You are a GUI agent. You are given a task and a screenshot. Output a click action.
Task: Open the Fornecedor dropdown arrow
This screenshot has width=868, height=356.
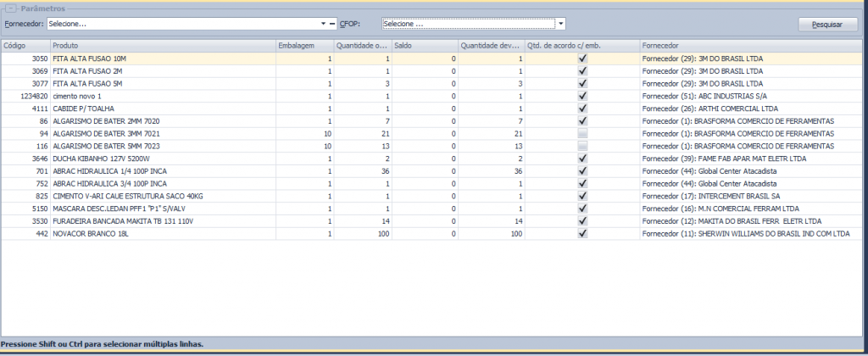[x=323, y=24]
